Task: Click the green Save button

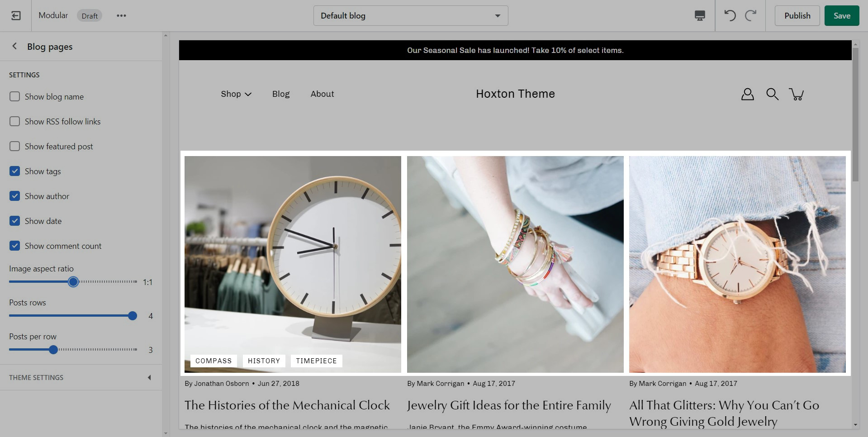Action: coord(841,16)
